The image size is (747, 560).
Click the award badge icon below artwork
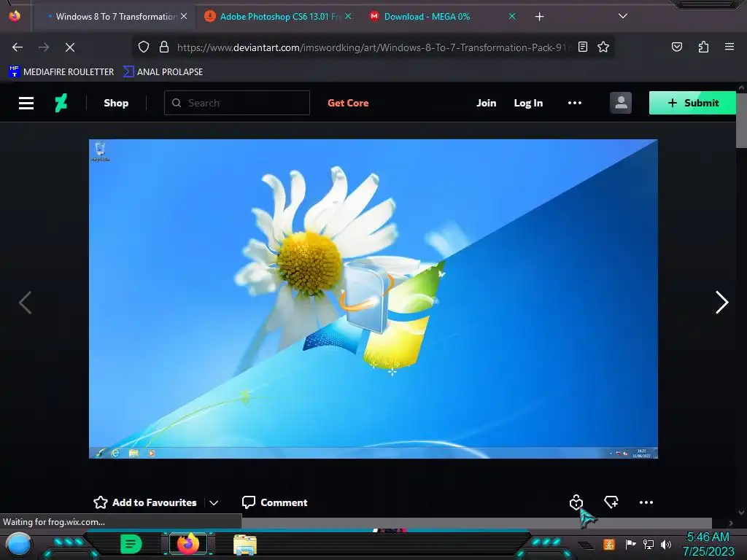coord(576,502)
